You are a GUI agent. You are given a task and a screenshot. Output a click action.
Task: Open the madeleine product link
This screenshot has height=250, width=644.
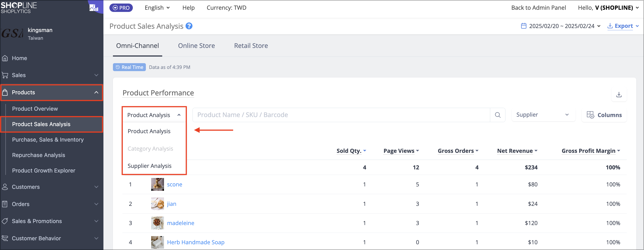click(181, 223)
